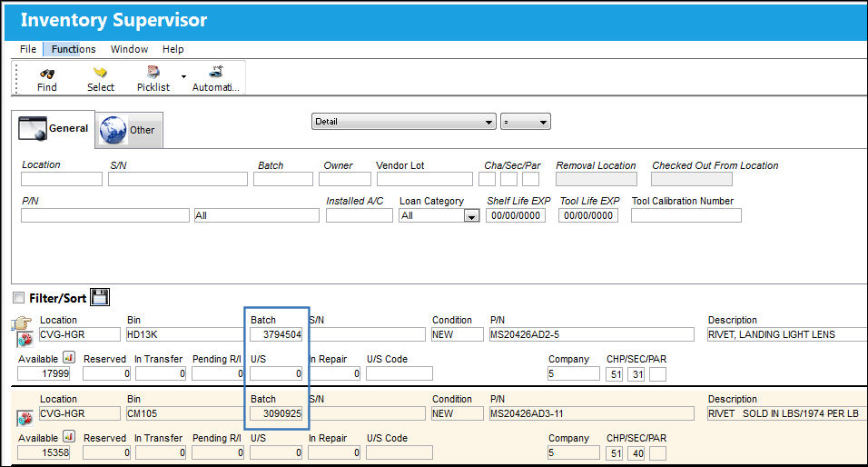Screen dimensions: 868x467
Task: Open the Functions menu
Action: tap(73, 49)
